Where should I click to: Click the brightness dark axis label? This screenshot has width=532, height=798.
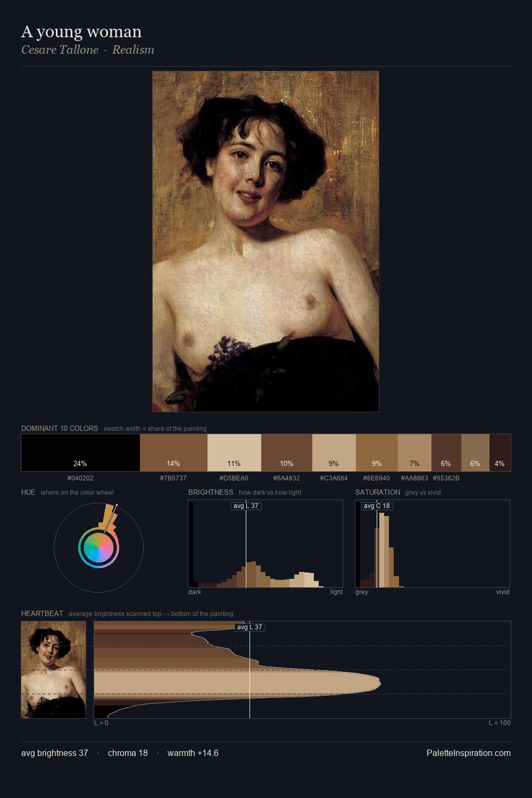195,592
